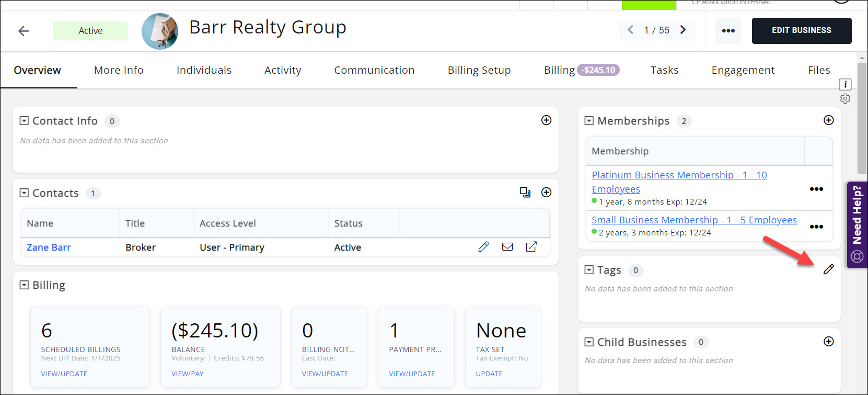
Task: Collapse the Memberships section
Action: [x=589, y=121]
